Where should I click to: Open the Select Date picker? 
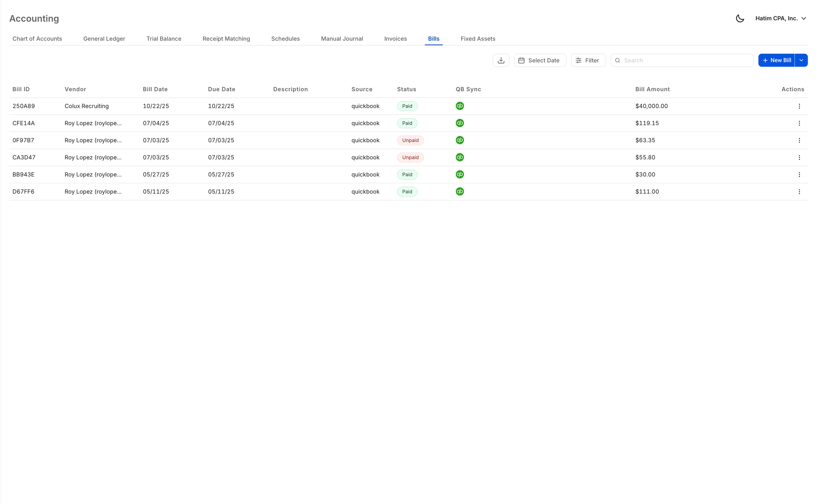tap(540, 60)
